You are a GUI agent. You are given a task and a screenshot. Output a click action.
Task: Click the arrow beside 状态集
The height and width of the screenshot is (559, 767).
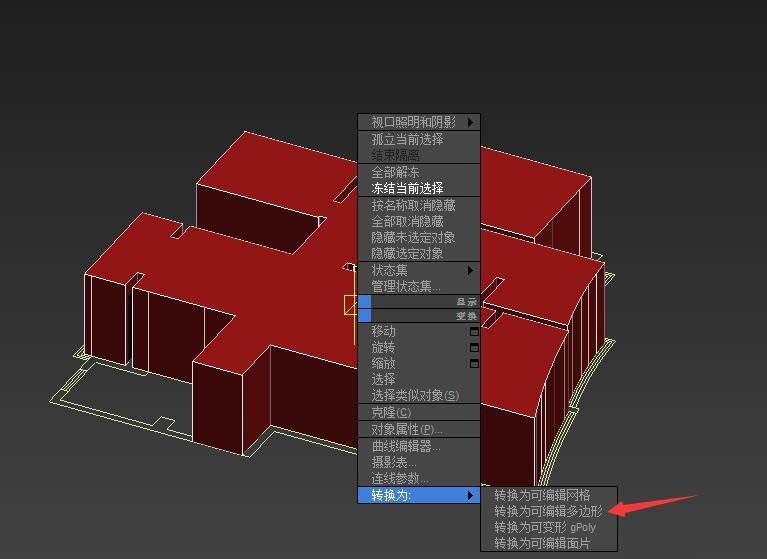pos(470,270)
